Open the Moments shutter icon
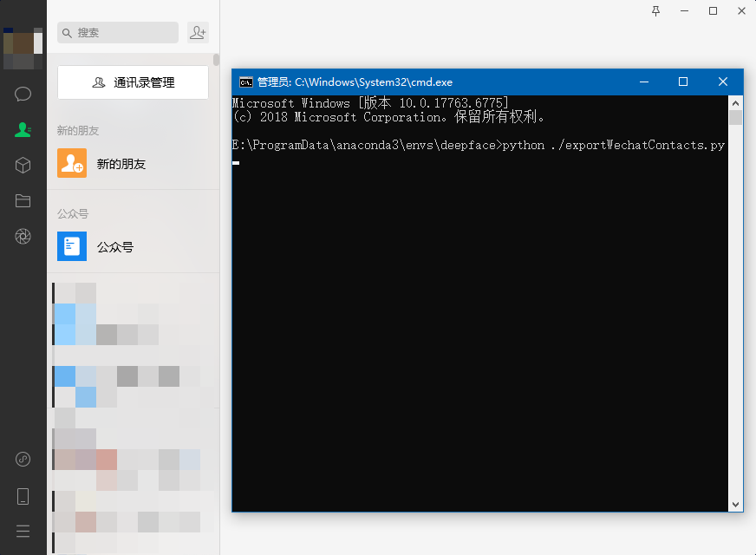Viewport: 756px width, 555px height. coord(23,236)
